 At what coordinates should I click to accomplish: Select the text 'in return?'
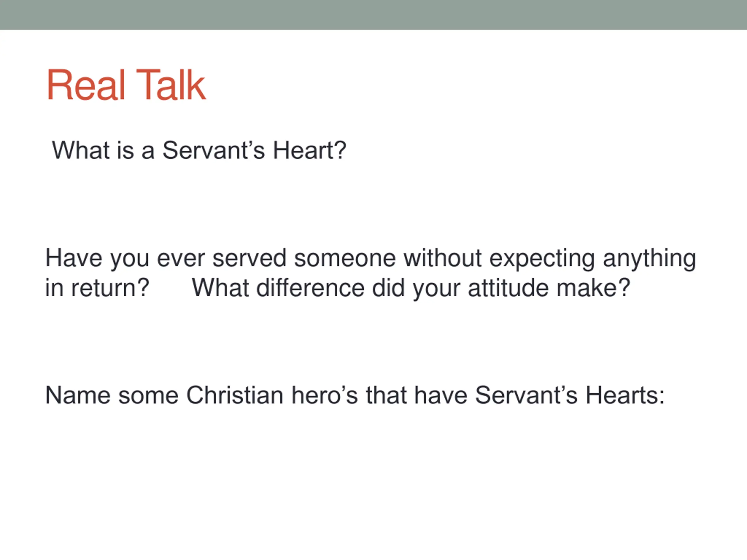(97, 288)
